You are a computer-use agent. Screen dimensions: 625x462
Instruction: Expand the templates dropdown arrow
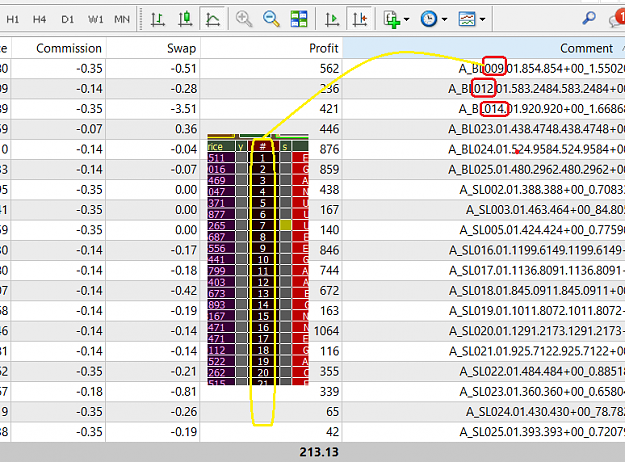[x=482, y=19]
